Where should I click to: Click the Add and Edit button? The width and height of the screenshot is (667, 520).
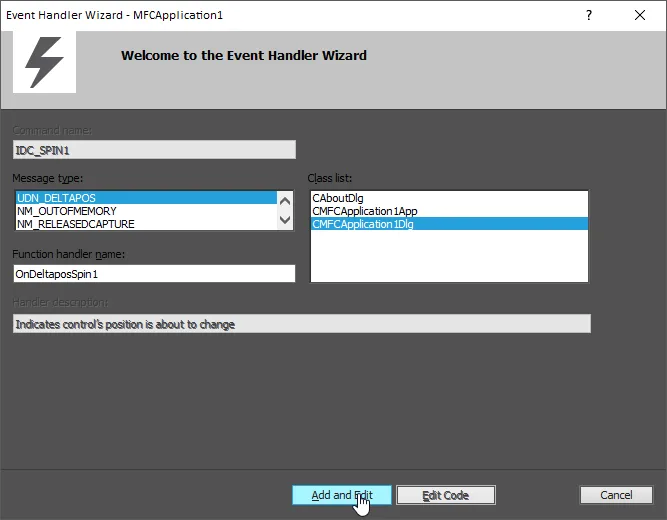tap(342, 495)
